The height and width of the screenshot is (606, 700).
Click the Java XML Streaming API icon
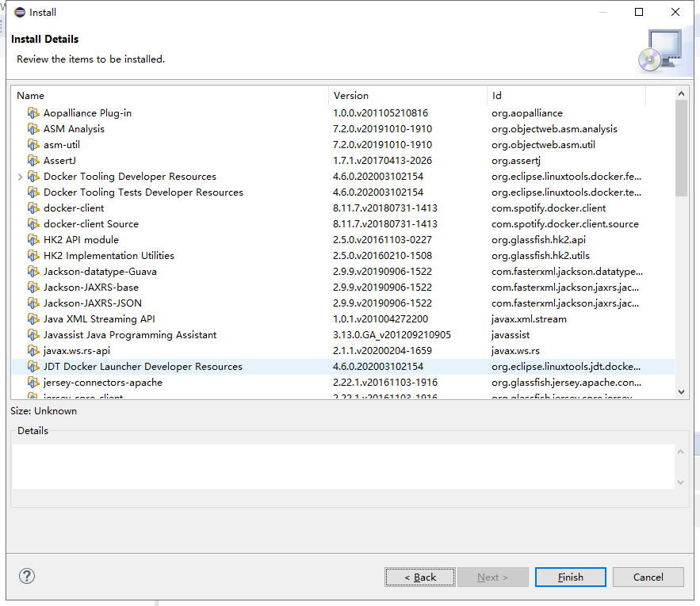pos(33,319)
